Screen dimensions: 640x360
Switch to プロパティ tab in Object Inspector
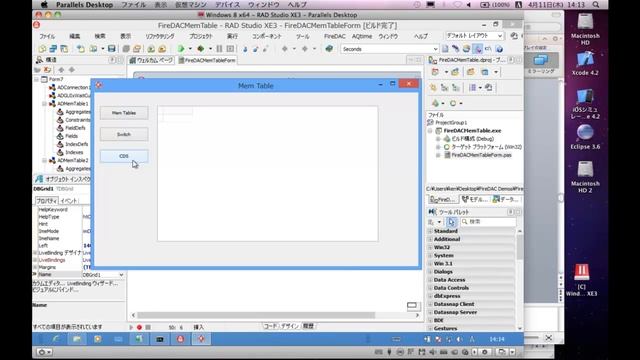tap(47, 201)
